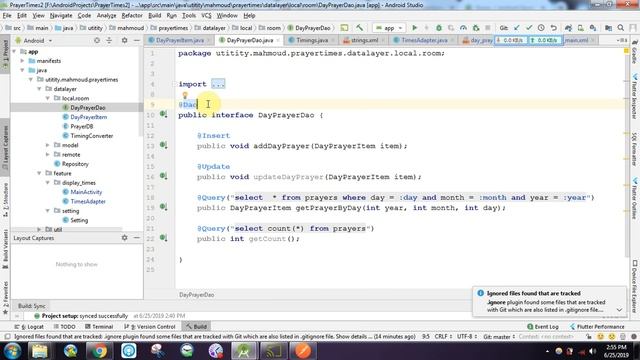This screenshot has height=360, width=640.
Task: Select DayPrayerItem in project tree
Action: (89, 117)
